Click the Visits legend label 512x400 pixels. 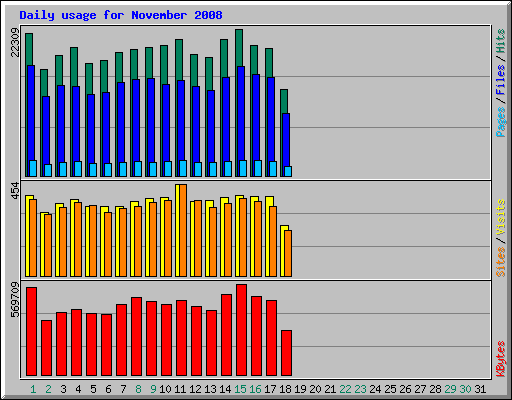(x=500, y=218)
